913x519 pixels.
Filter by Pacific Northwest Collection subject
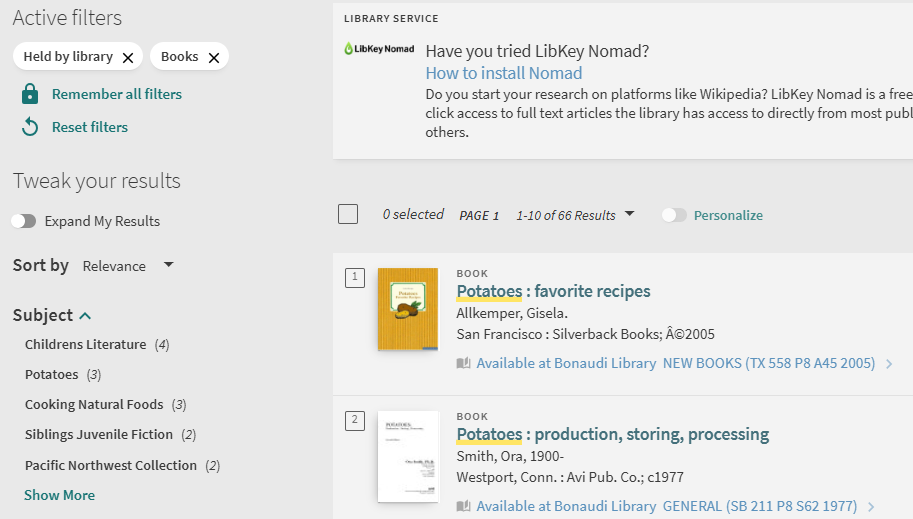(110, 466)
